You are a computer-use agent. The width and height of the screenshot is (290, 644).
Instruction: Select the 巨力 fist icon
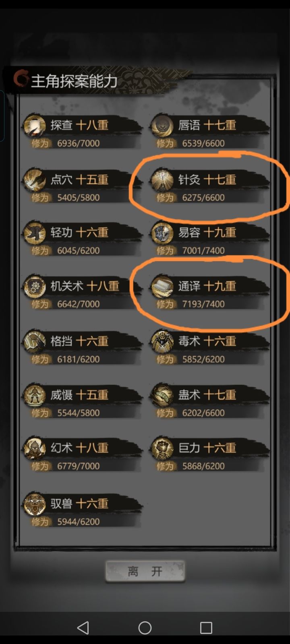pyautogui.click(x=162, y=448)
